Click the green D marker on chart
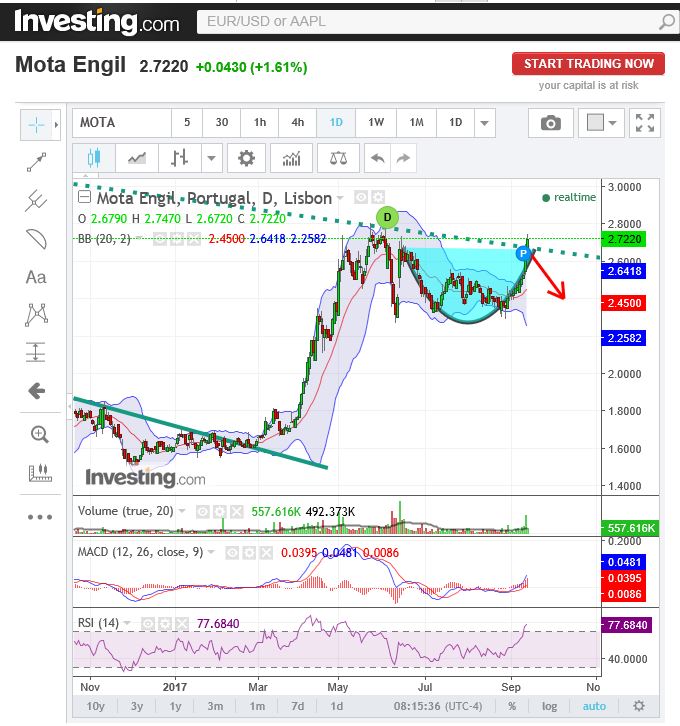This screenshot has width=680, height=726. tap(387, 217)
